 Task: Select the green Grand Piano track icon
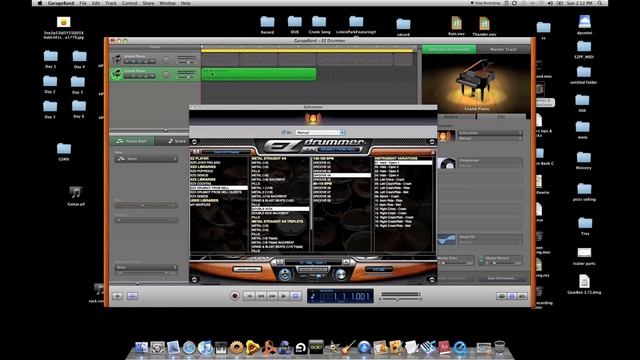point(117,74)
